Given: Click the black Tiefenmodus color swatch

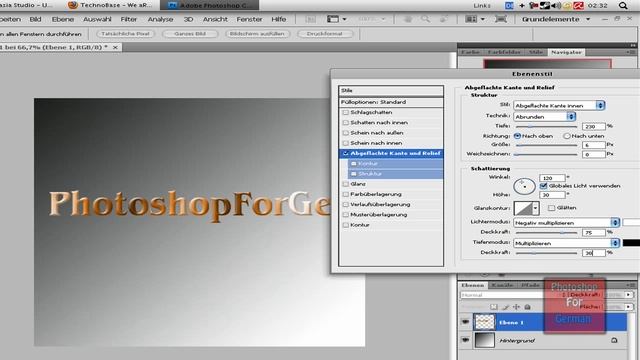Looking at the screenshot, I should tap(631, 243).
